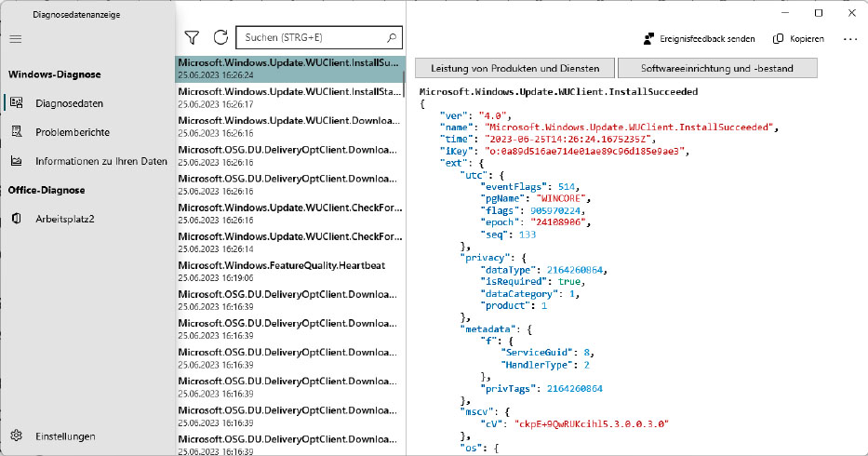
Task: Select WUClient.Downloa... event at 16:26:16
Action: 290,127
